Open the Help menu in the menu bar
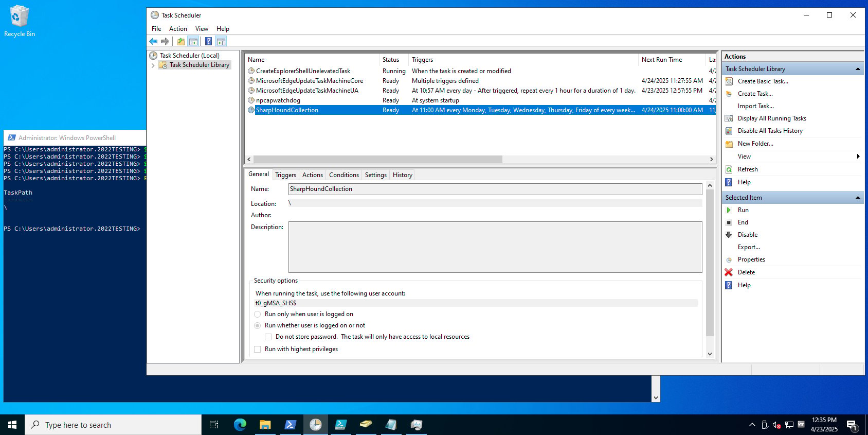Viewport: 868px width, 435px height. (223, 29)
